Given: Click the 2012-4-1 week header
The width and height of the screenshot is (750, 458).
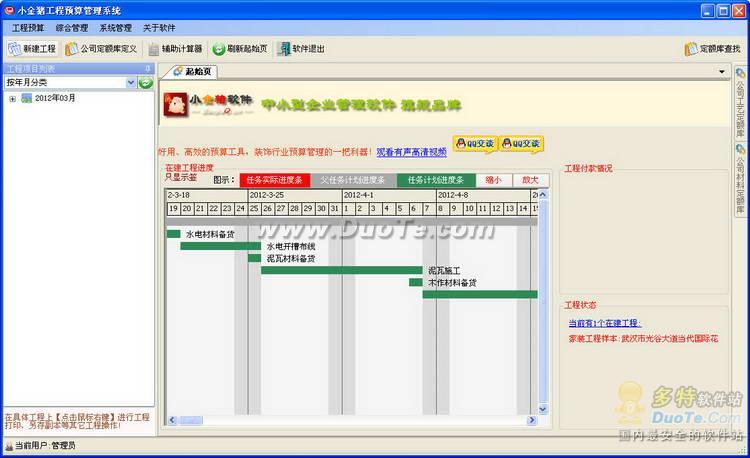Looking at the screenshot, I should [389, 195].
